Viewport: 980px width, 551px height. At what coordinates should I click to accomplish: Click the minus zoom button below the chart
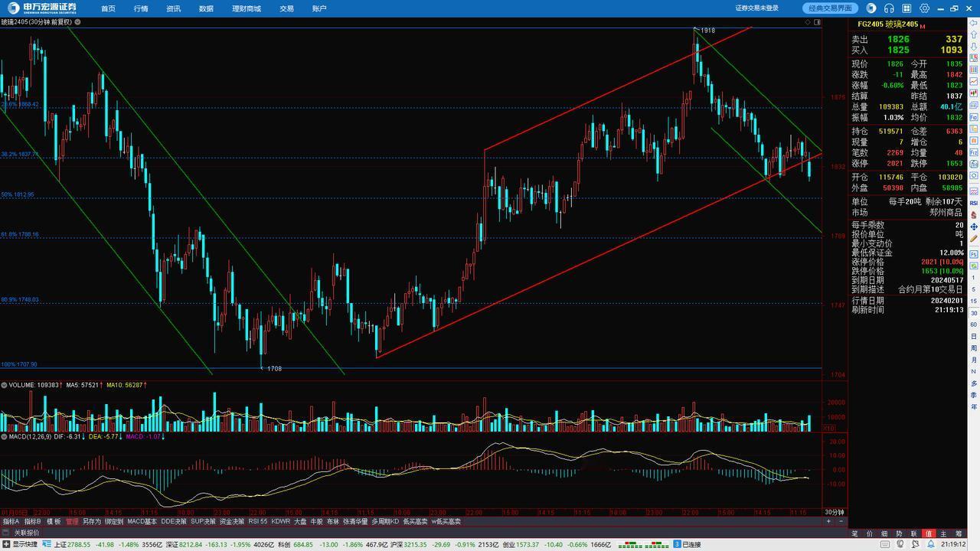[x=841, y=521]
